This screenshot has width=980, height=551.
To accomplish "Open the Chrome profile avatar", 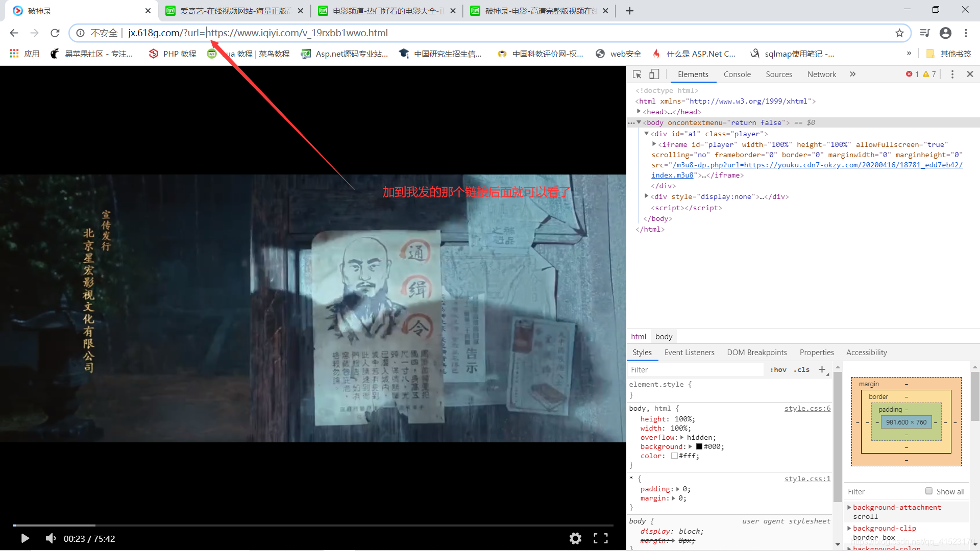I will tap(945, 33).
